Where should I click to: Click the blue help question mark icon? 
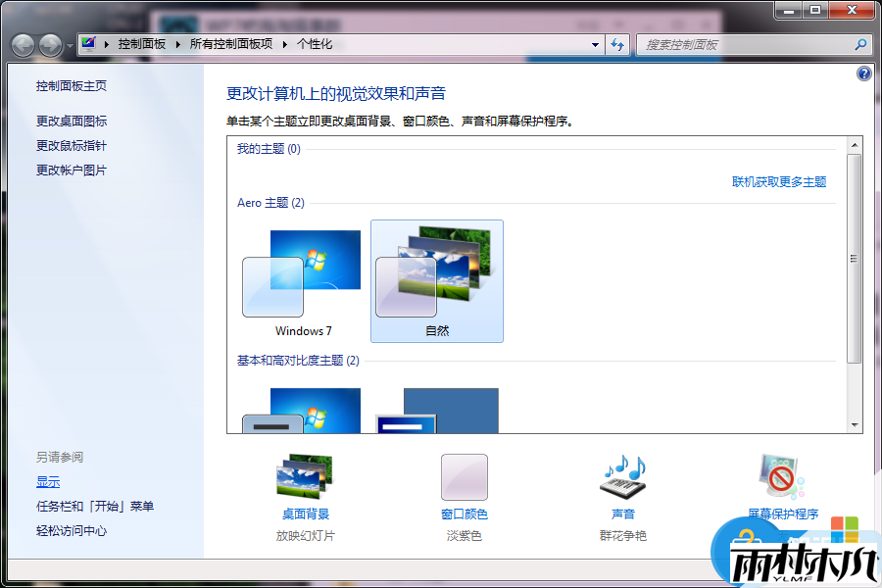pos(863,73)
